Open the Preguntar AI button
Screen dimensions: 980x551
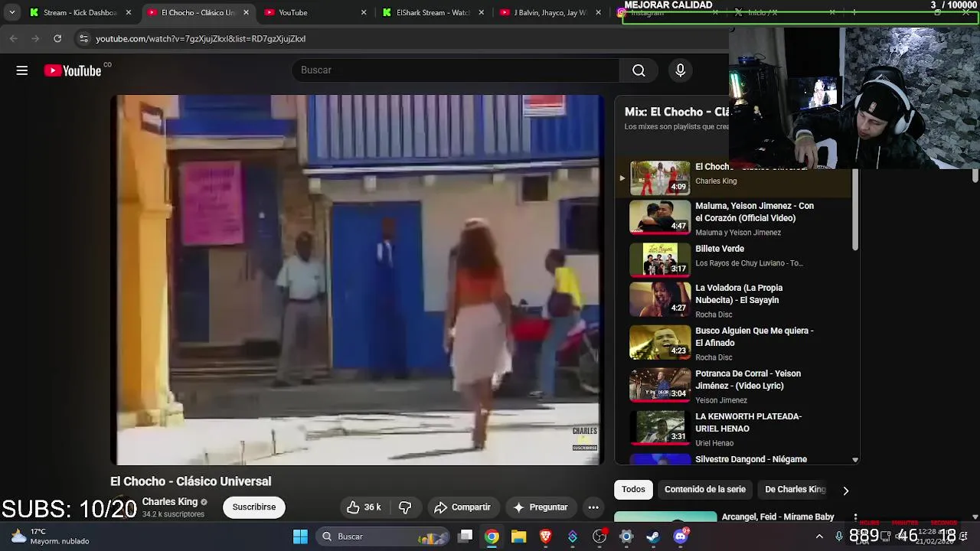[x=541, y=507]
